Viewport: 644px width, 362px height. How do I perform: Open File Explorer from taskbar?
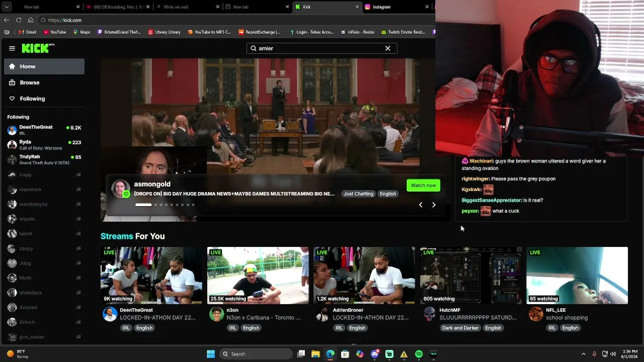point(315,354)
